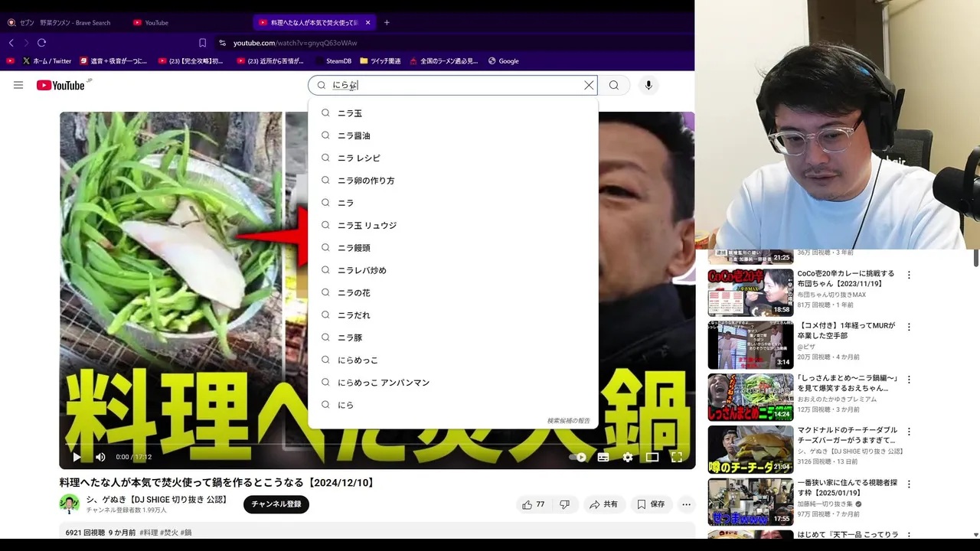Bookmark the page with the bookmark icon
Image resolution: width=980 pixels, height=551 pixels.
click(202, 43)
